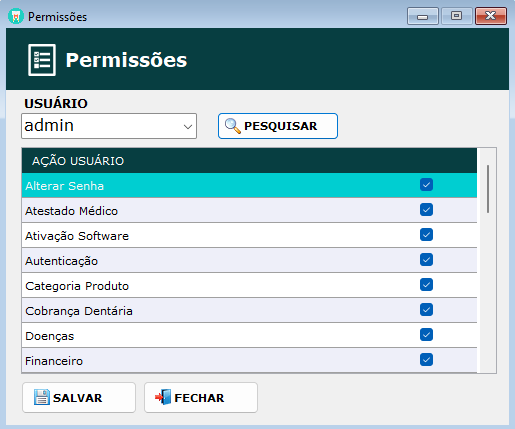Click the exit door icon on Fechar

pos(163,397)
